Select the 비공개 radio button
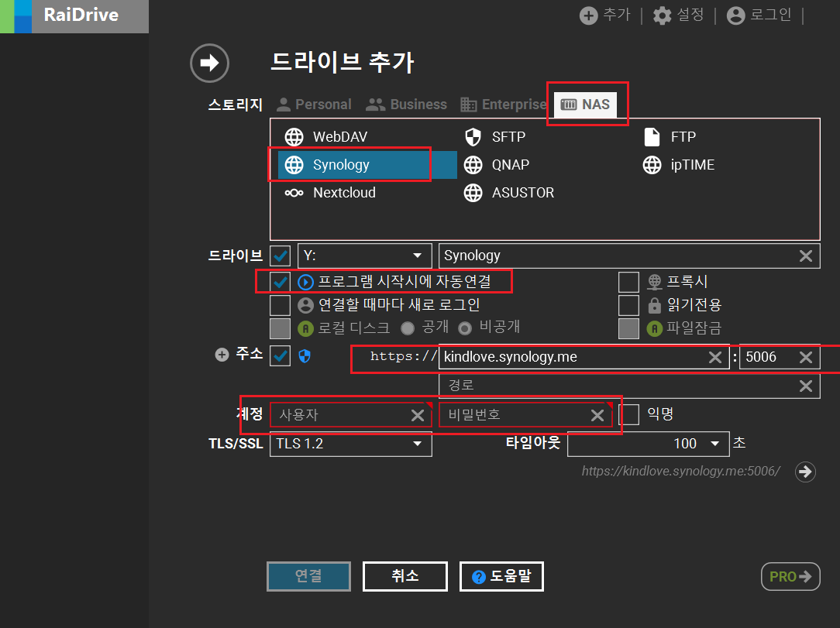 465,328
